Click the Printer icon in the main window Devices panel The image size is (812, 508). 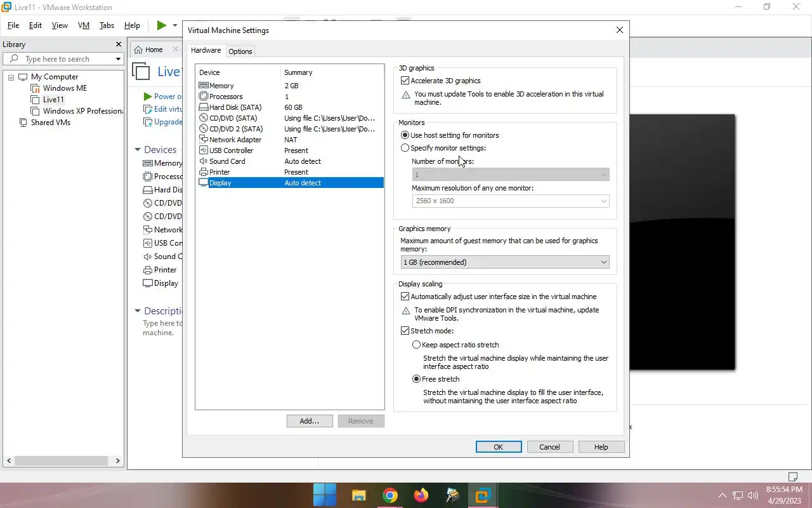[x=148, y=270]
